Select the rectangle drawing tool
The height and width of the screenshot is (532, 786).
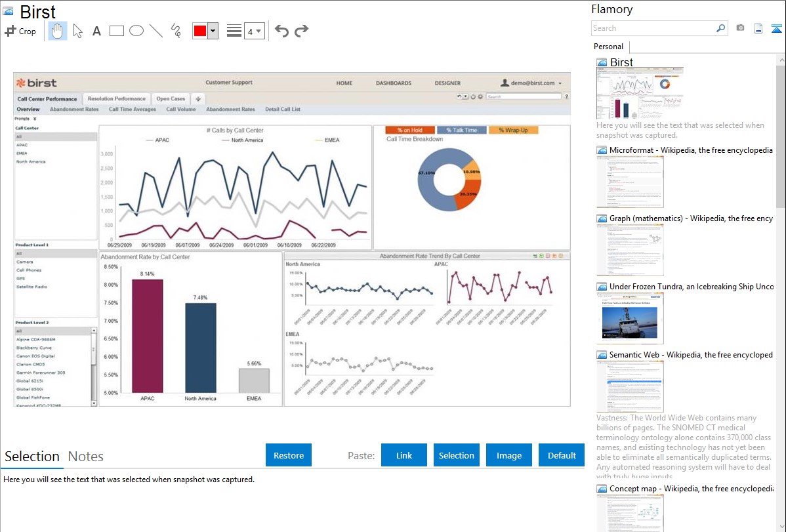pos(116,31)
